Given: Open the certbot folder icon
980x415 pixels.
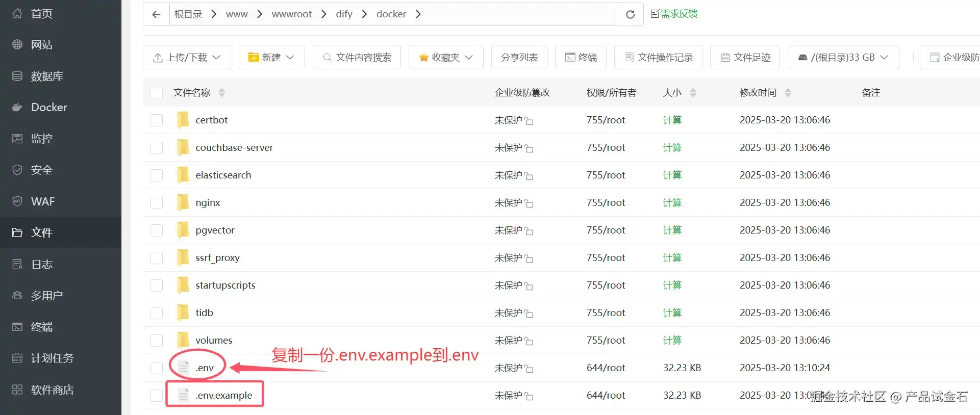Looking at the screenshot, I should [183, 120].
